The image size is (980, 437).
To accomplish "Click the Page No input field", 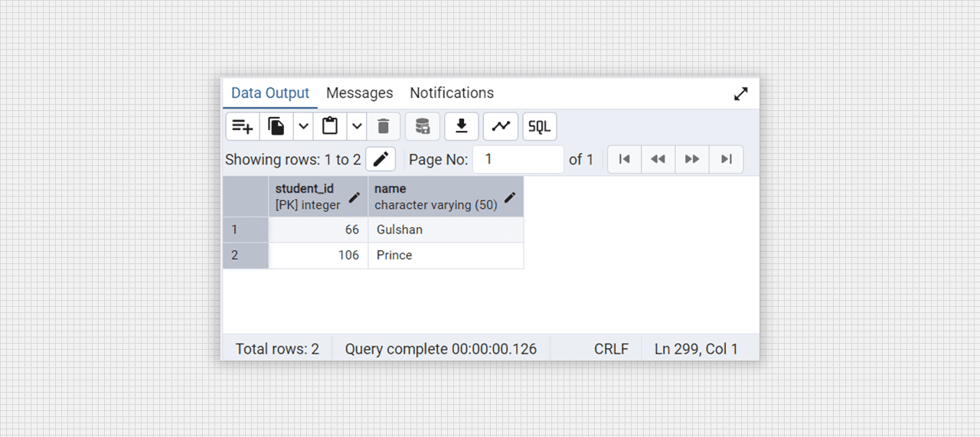I will [x=518, y=159].
